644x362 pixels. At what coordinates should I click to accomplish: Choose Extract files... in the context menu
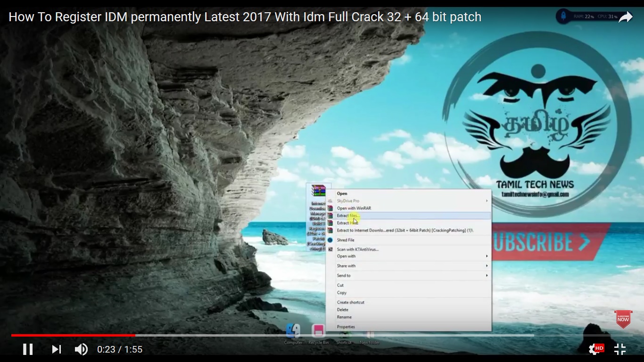click(409, 215)
